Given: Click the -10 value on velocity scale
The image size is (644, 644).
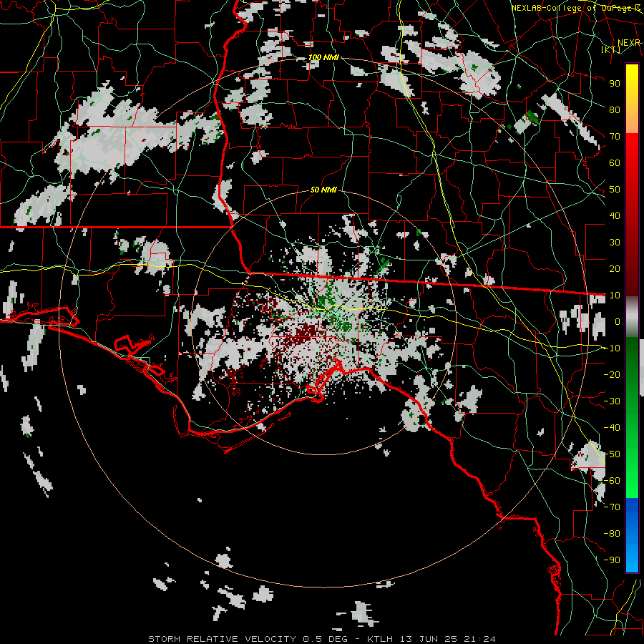Looking at the screenshot, I should pos(612,348).
